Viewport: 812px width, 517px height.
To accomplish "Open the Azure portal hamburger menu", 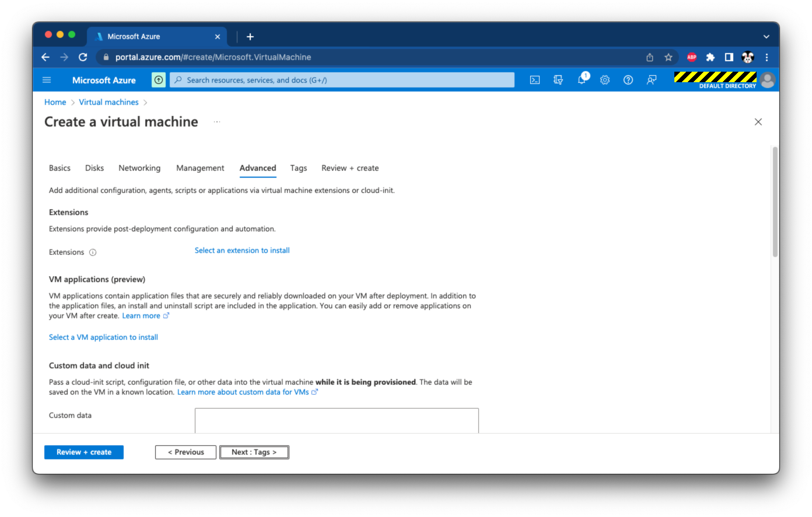I will [x=47, y=80].
